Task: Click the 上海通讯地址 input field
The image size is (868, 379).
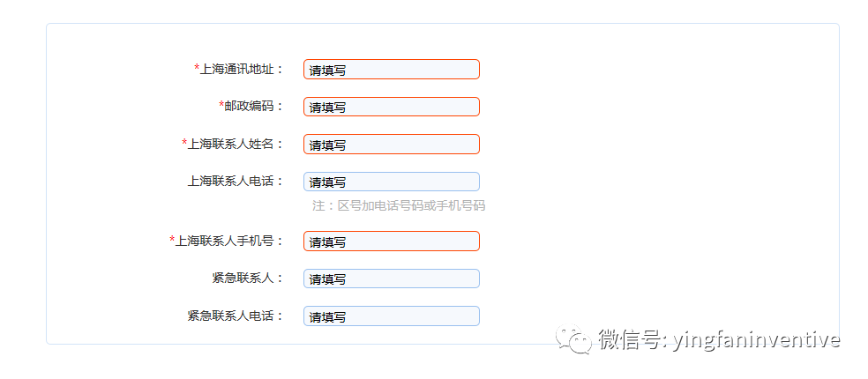Action: click(391, 70)
